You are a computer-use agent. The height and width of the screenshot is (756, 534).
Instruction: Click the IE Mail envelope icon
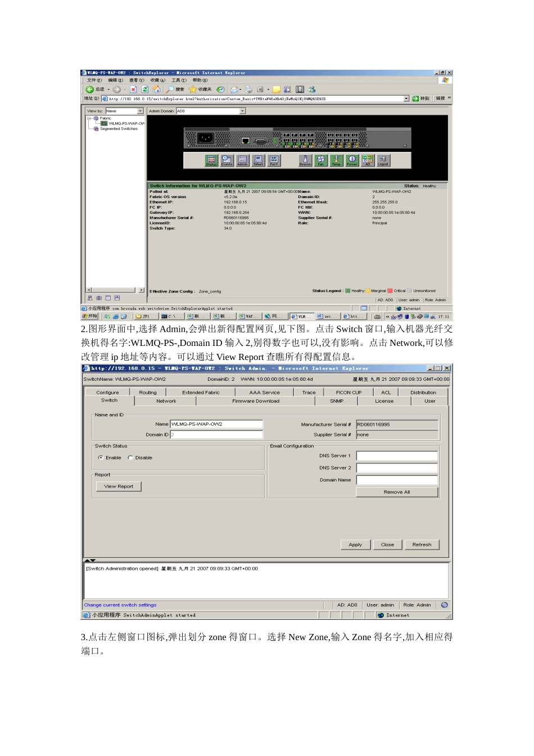coord(234,89)
